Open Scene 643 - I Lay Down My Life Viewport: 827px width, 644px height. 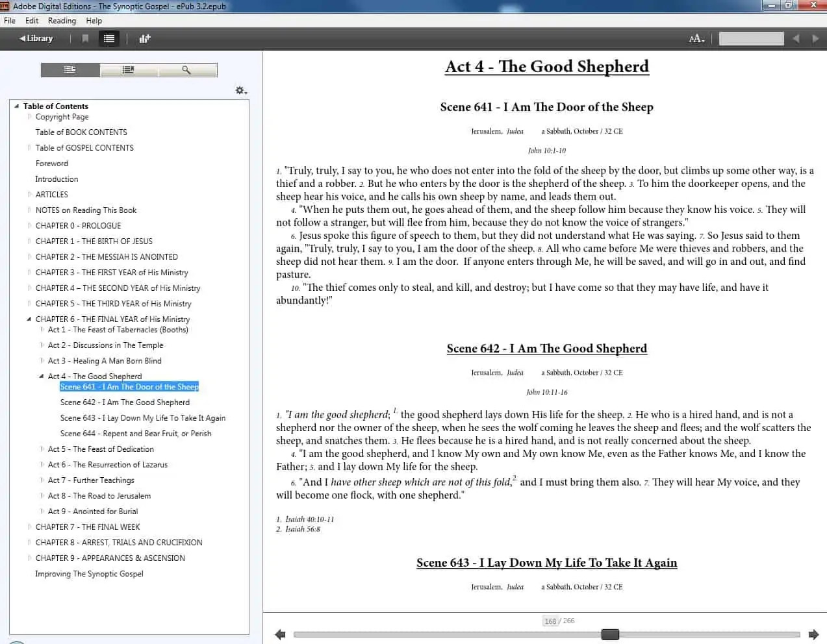pos(143,417)
